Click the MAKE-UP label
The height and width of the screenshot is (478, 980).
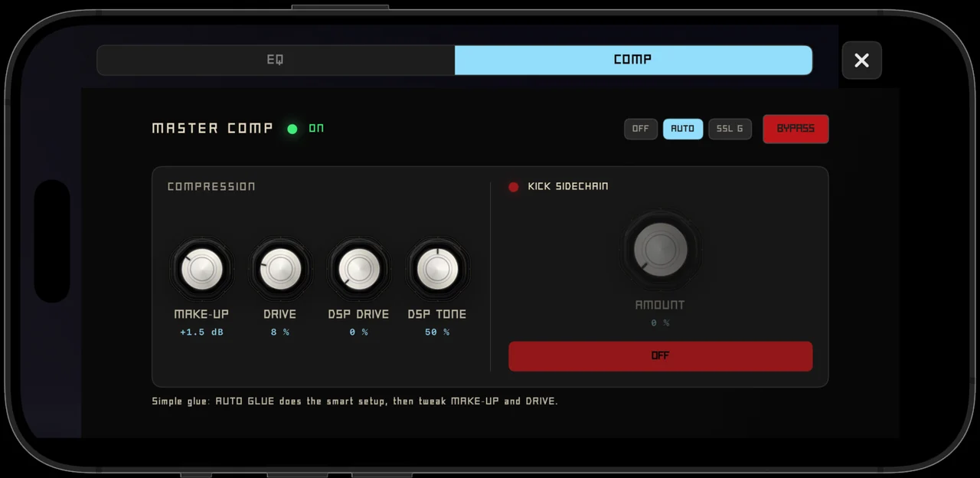[x=201, y=314]
